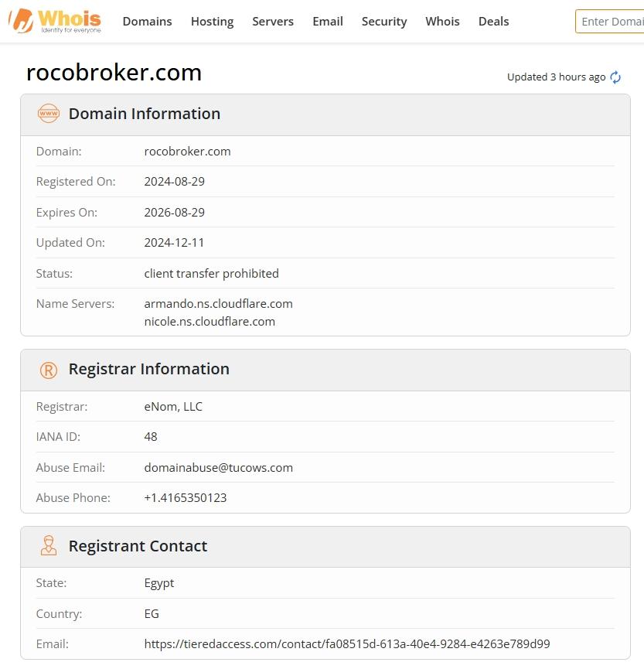Viewport: 644px width, 669px height.
Task: Click the Abuse Phone label
Action: (73, 498)
